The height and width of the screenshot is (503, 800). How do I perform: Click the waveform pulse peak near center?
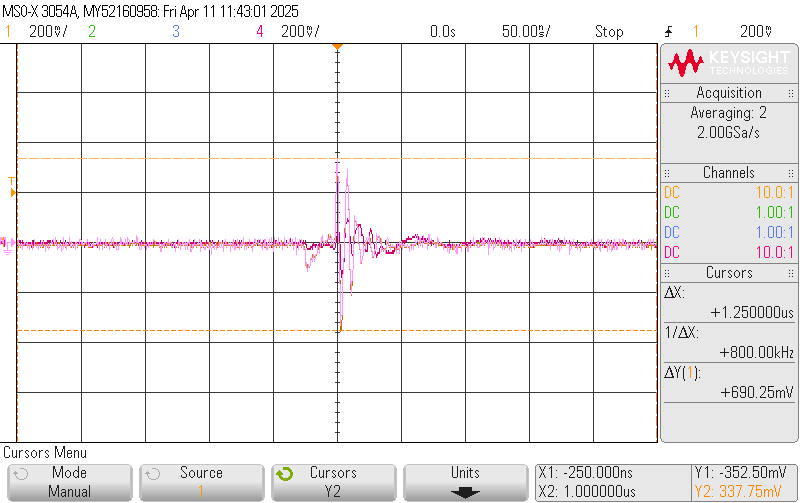(337, 164)
